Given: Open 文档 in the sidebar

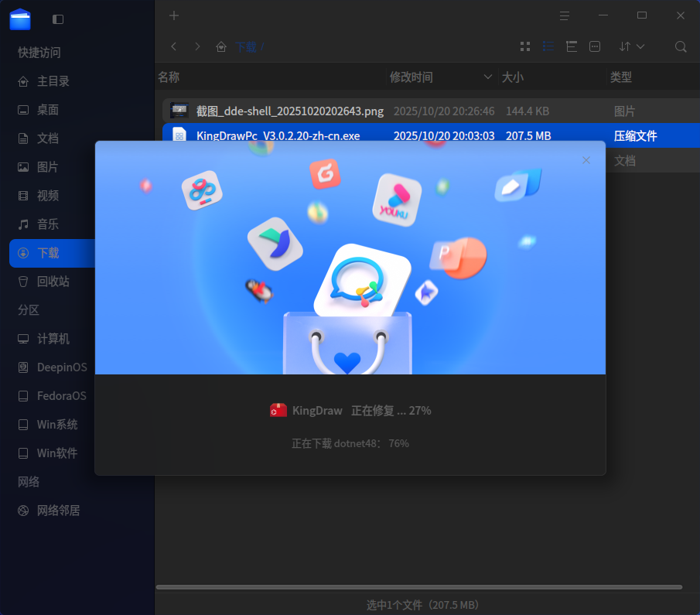Looking at the screenshot, I should pyautogui.click(x=48, y=138).
